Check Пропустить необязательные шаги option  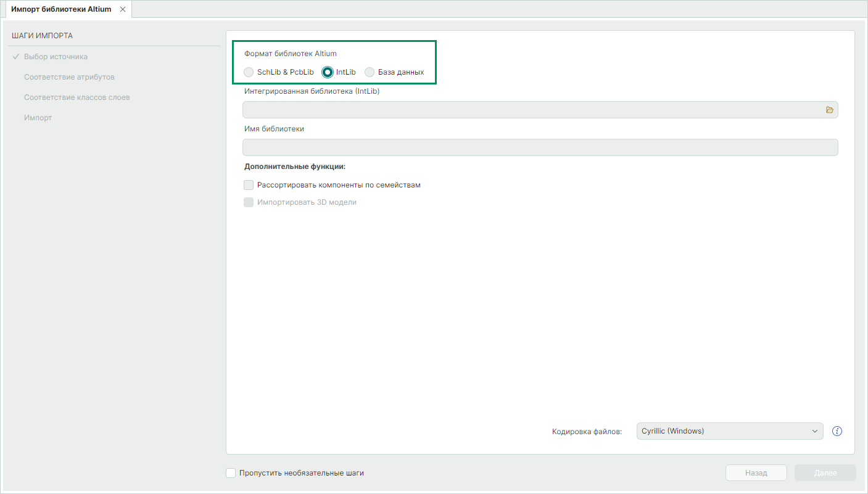pyautogui.click(x=231, y=473)
